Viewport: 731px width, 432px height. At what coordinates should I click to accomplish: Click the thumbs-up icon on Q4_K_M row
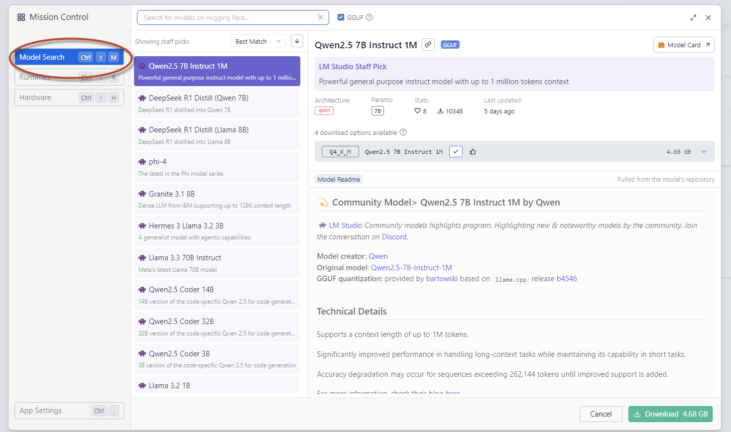point(473,151)
